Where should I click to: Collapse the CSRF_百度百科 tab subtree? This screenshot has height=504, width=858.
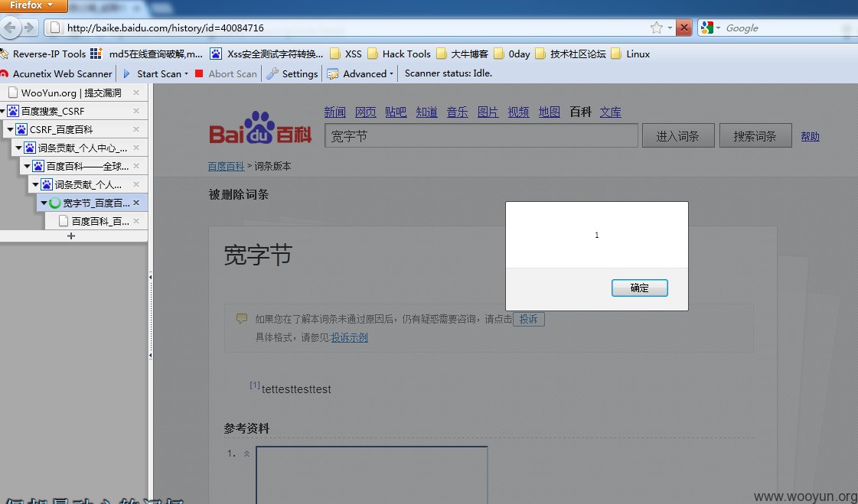10,129
